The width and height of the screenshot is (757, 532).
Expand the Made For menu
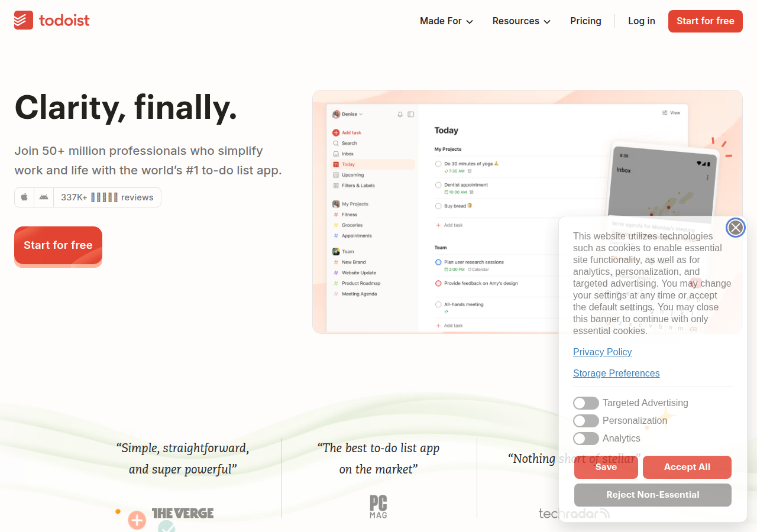[447, 21]
